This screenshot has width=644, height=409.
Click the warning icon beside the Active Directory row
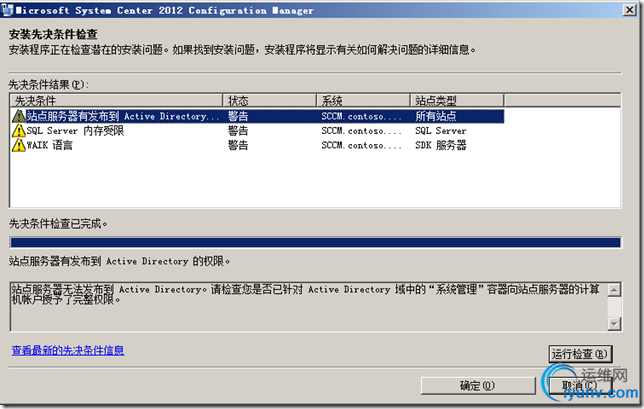[18, 116]
